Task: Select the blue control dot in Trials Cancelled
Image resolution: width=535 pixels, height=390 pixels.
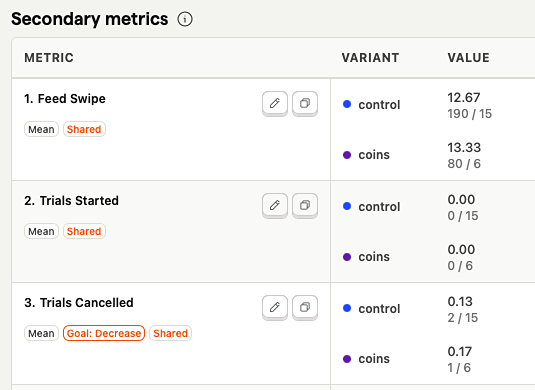Action: pos(347,308)
